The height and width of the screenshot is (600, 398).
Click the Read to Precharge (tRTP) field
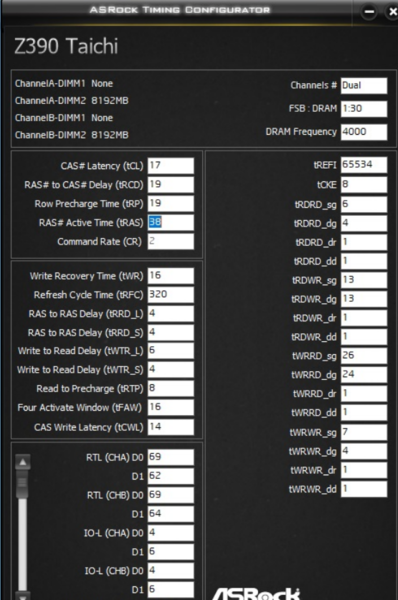point(171,388)
